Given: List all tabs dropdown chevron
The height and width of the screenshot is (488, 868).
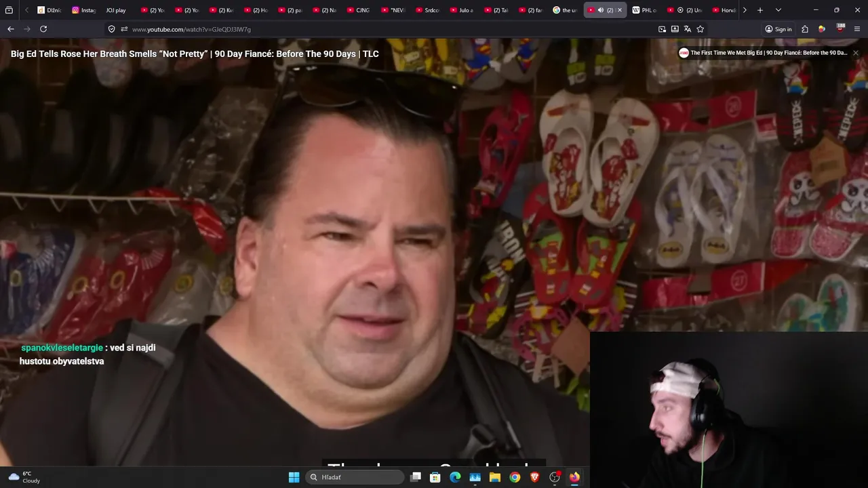Looking at the screenshot, I should pos(778,10).
